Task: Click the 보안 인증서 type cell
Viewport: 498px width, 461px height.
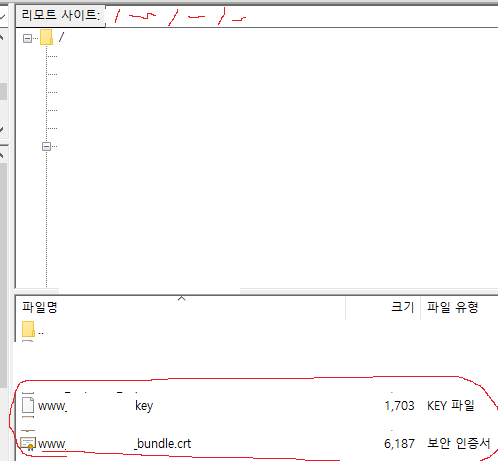Action: click(458, 443)
